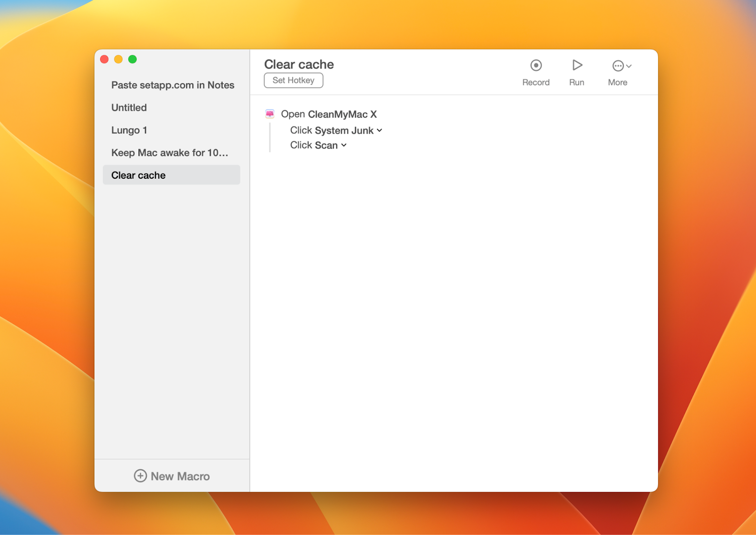Start recording with the Record icon
The width and height of the screenshot is (756, 535).
tap(536, 65)
